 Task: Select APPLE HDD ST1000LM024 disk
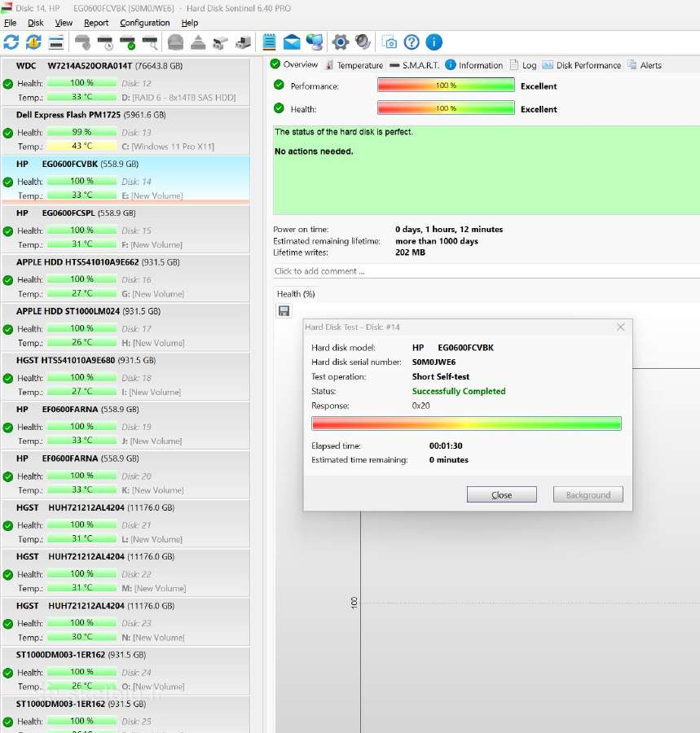[x=125, y=327]
